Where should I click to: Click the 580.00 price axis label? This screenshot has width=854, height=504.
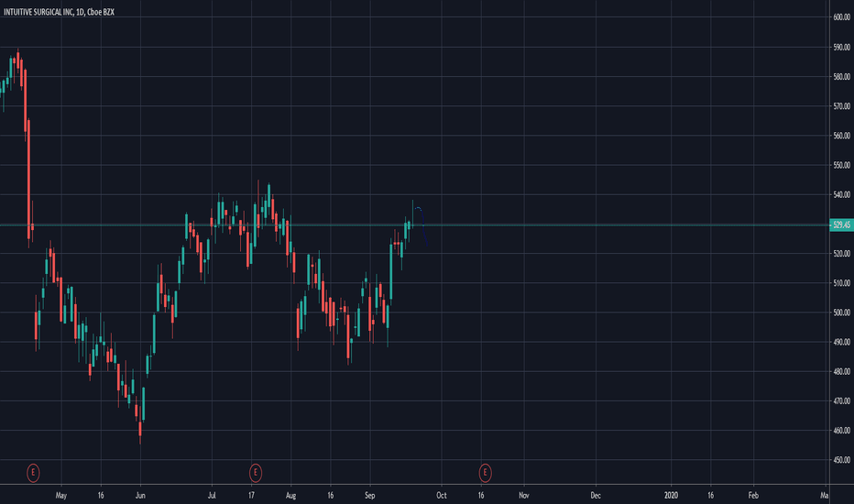841,77
